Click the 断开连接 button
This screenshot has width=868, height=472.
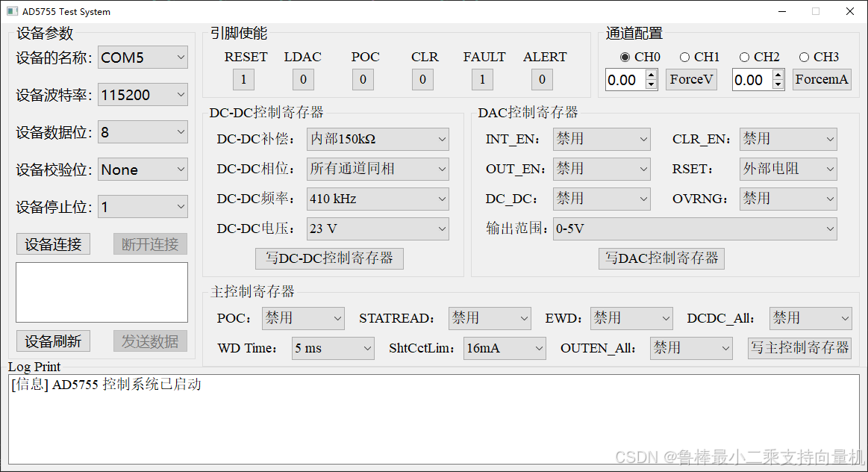[x=150, y=244]
